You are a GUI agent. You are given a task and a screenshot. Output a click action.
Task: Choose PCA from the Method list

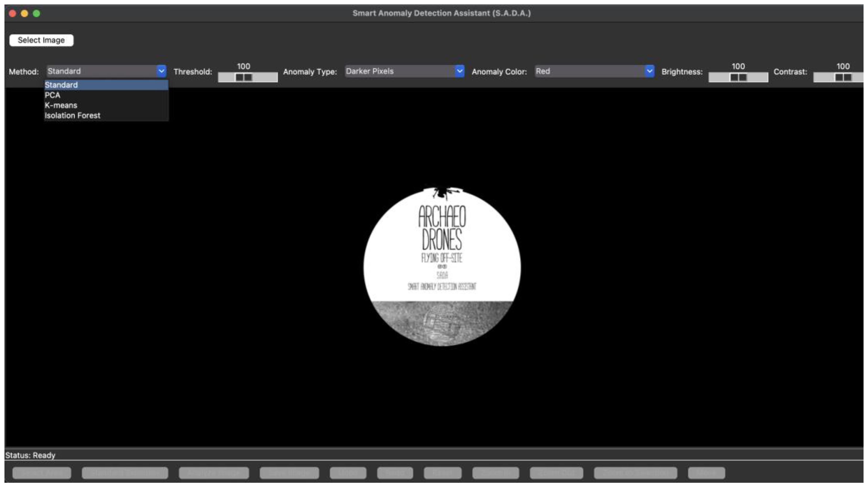pos(52,95)
